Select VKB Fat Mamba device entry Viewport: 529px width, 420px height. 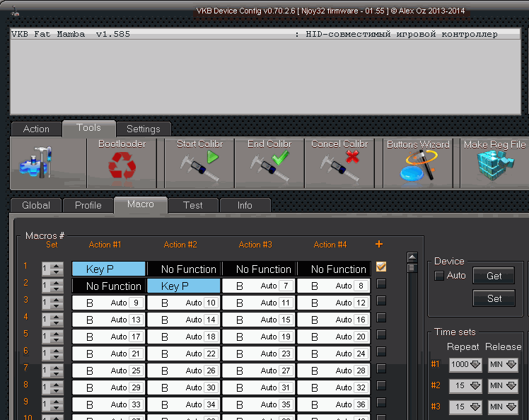pos(265,34)
